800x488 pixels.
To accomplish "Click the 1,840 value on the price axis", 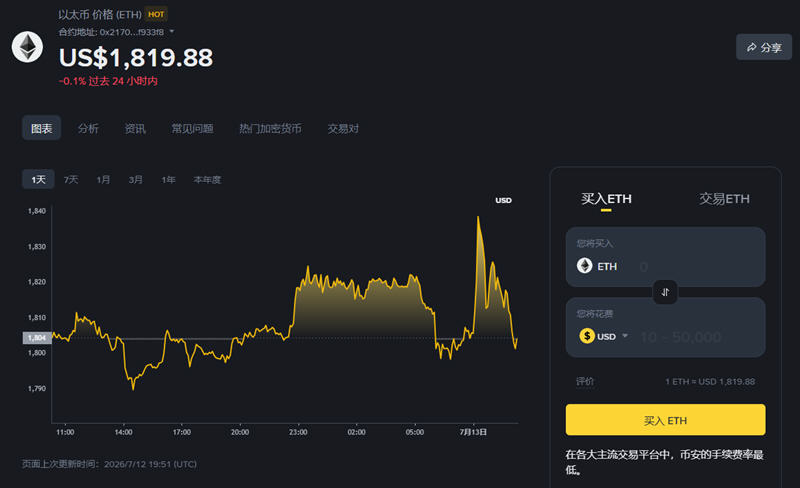I will [37, 211].
